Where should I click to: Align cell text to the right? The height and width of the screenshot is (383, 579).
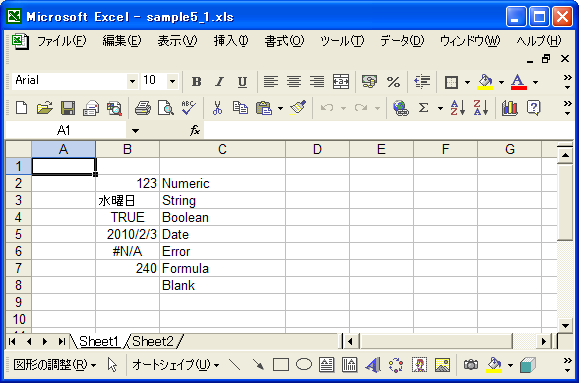[317, 82]
